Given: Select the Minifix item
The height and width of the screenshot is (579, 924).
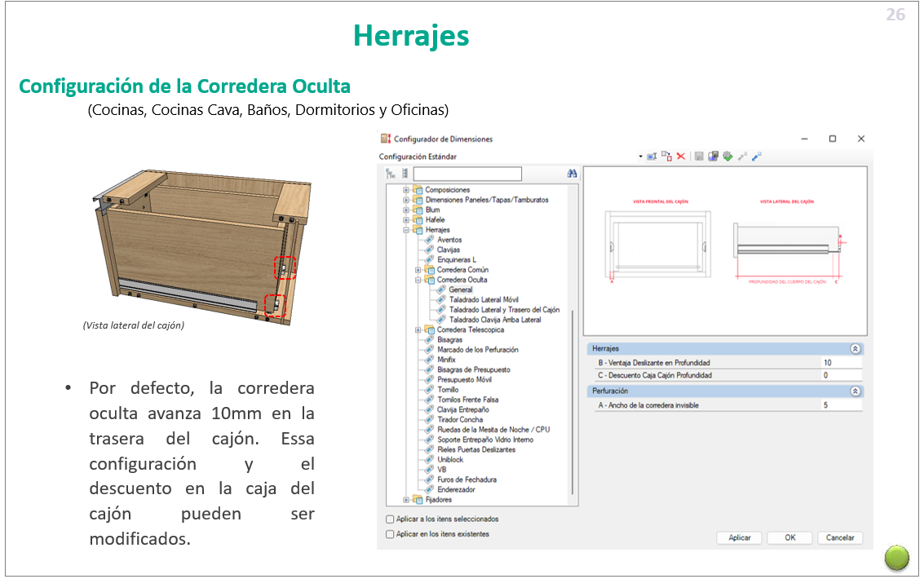Looking at the screenshot, I should pos(446,360).
